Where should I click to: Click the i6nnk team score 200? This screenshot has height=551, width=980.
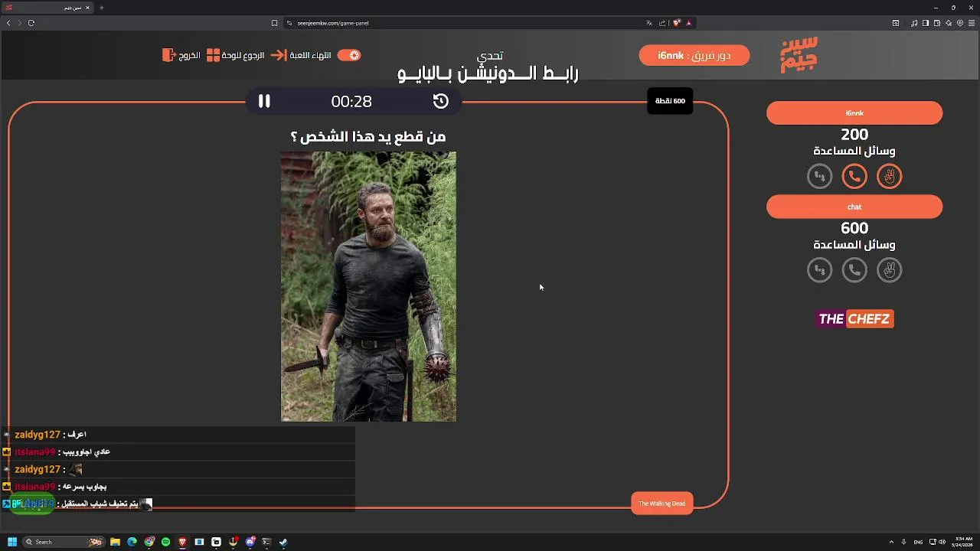(854, 135)
